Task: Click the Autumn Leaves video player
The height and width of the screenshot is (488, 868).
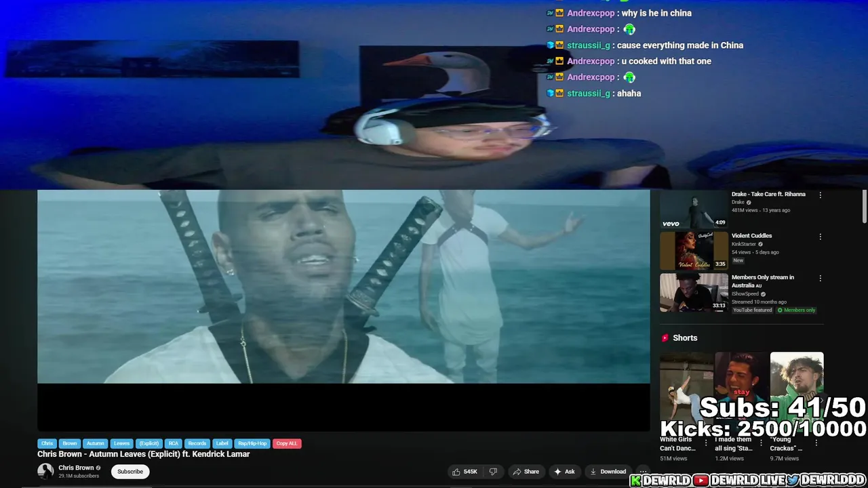Action: point(344,310)
